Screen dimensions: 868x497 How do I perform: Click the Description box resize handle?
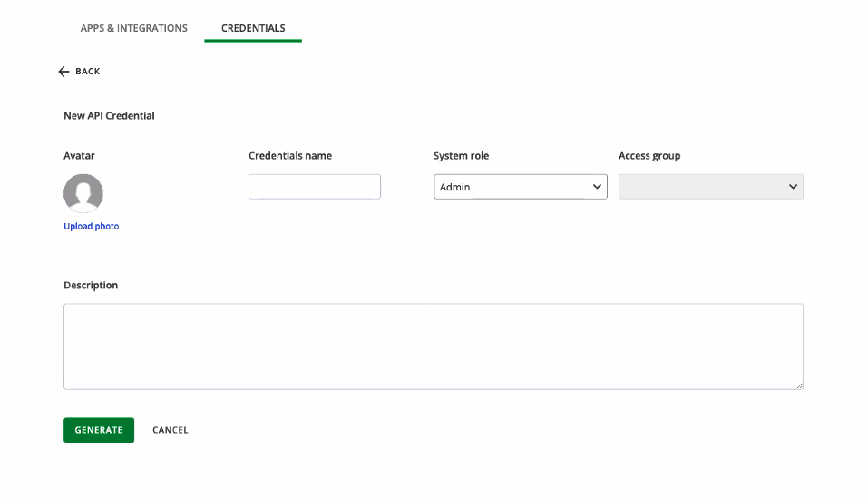pyautogui.click(x=799, y=385)
